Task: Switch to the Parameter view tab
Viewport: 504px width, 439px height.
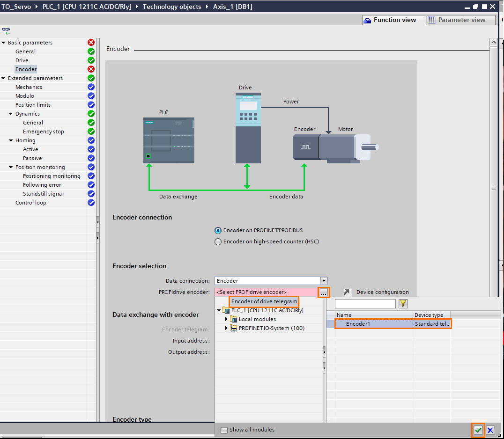Action: pos(460,20)
